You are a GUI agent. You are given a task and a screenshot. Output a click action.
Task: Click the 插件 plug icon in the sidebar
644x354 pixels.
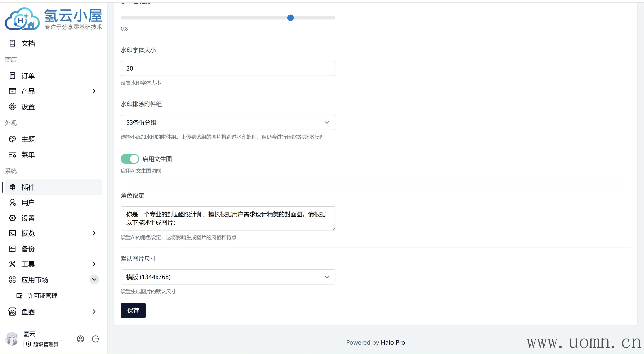point(12,187)
